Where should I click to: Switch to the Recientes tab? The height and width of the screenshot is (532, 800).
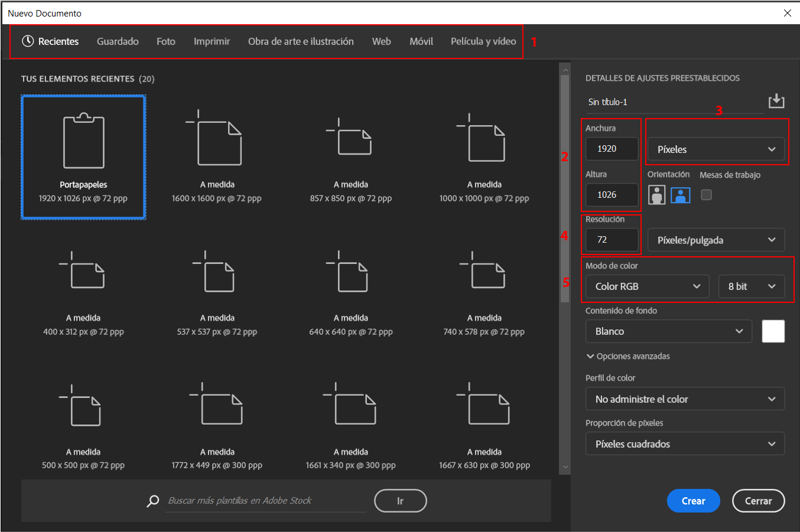click(50, 41)
